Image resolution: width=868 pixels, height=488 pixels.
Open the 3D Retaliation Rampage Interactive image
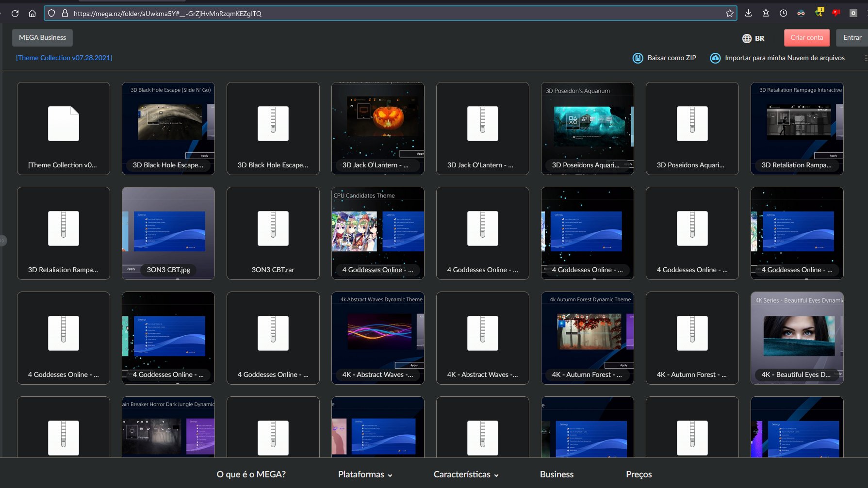click(x=797, y=129)
